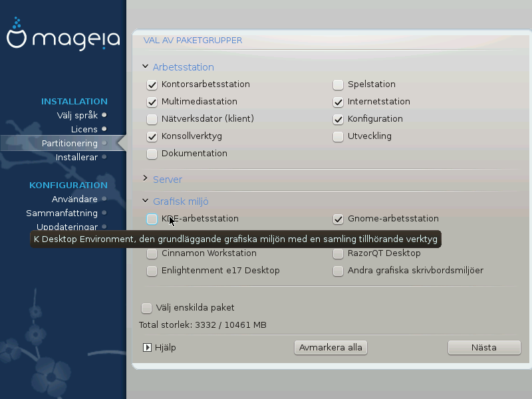Uncheck the Gnome-arbetsstation checkbox

pos(338,219)
